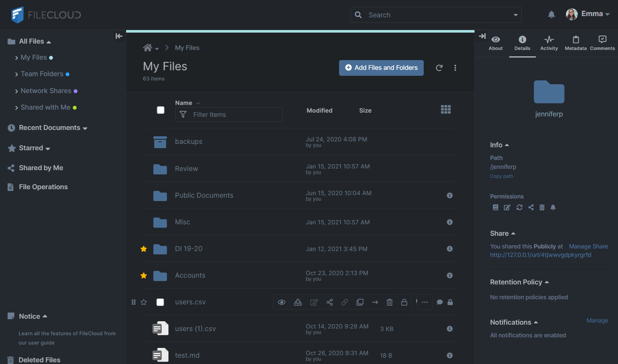This screenshot has width=618, height=364.
Task: Check the users.csv row checkbox
Action: pos(160,302)
